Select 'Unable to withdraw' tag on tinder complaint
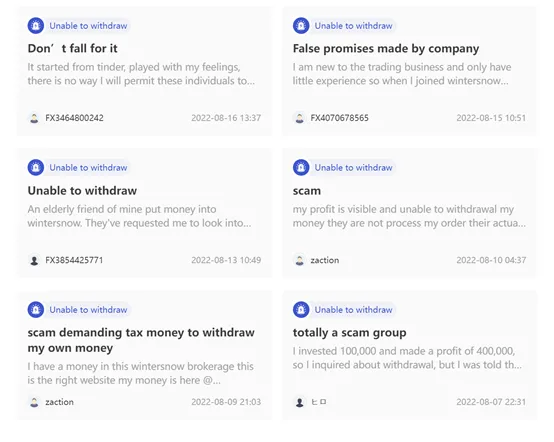Screen dimensions: 554x442 pyautogui.click(x=88, y=26)
